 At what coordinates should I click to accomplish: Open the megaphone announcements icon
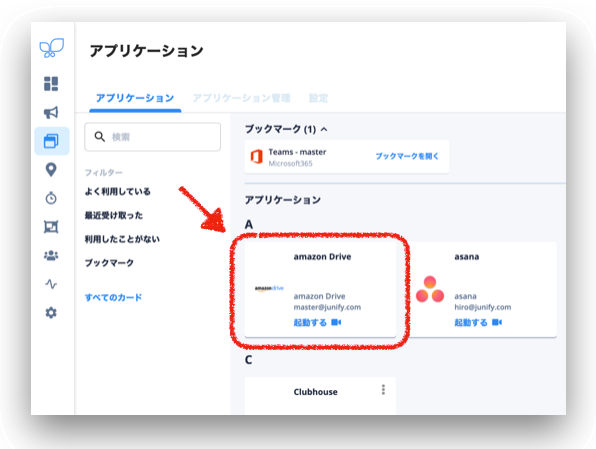(x=51, y=112)
